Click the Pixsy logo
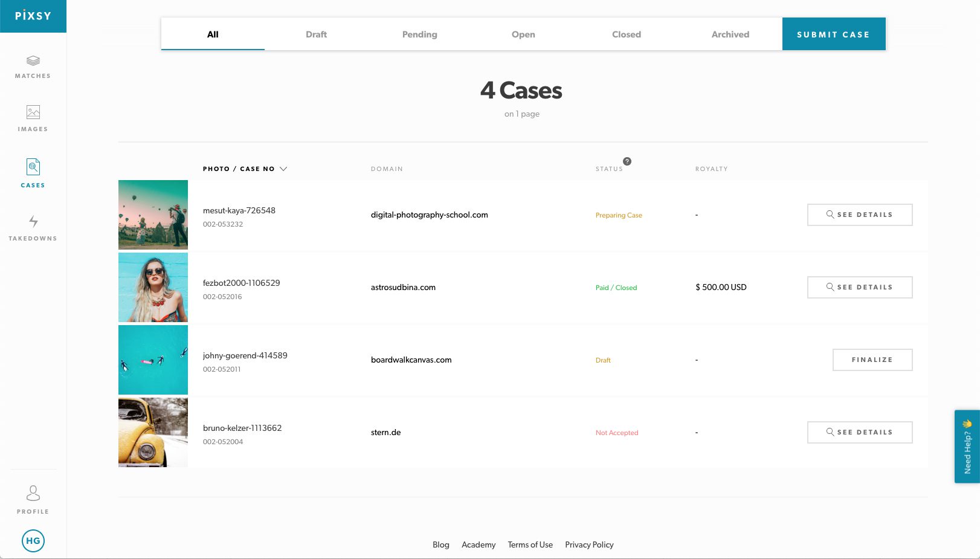 point(33,16)
